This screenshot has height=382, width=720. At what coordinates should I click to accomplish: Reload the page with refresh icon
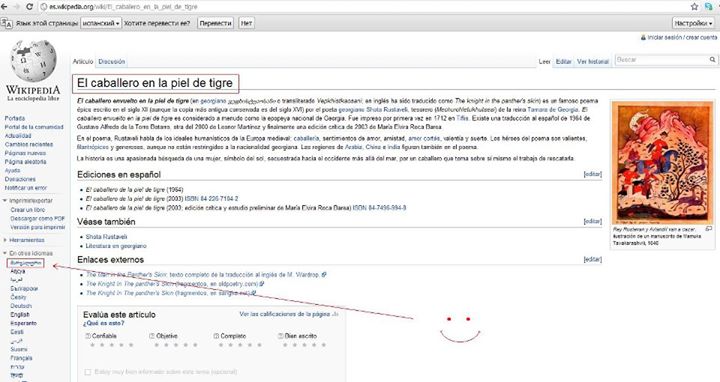29,7
